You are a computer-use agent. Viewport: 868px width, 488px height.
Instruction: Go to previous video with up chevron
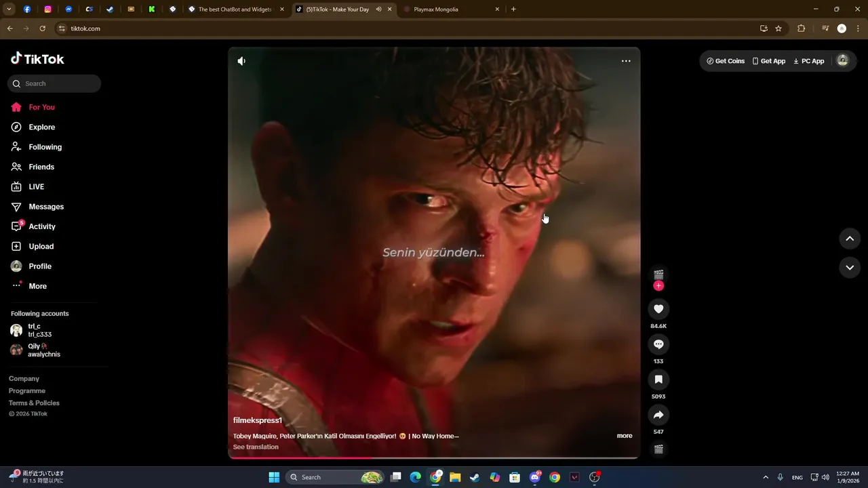(x=850, y=239)
